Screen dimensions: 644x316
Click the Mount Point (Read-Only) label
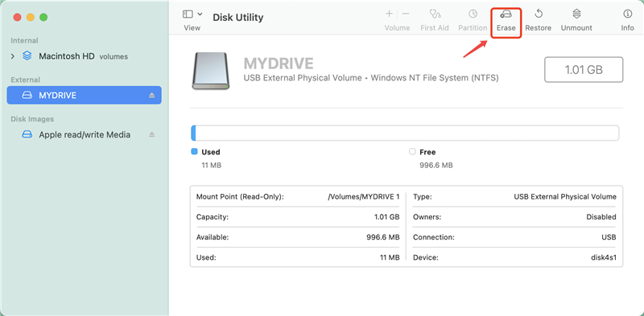pos(240,196)
